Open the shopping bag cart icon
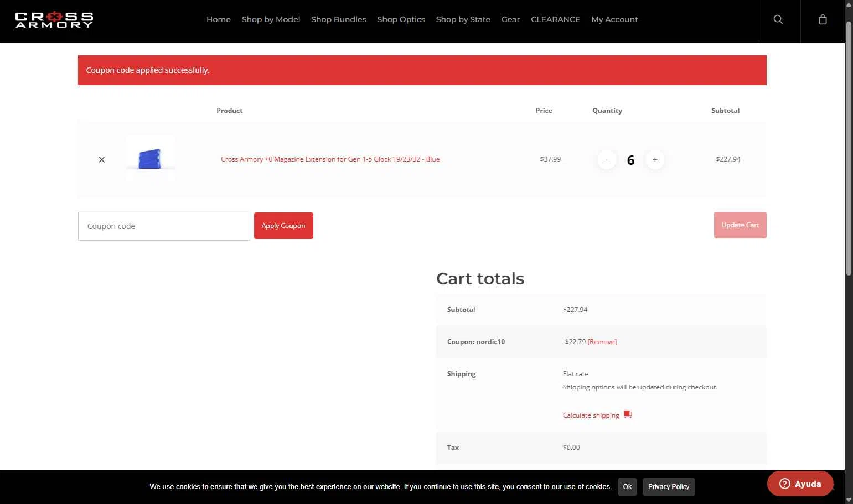Image resolution: width=853 pixels, height=504 pixels. click(x=823, y=19)
